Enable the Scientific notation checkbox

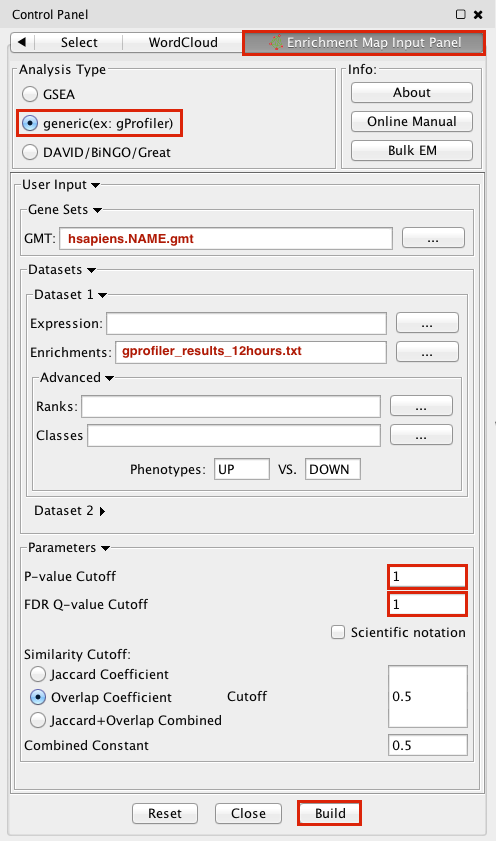pos(338,632)
